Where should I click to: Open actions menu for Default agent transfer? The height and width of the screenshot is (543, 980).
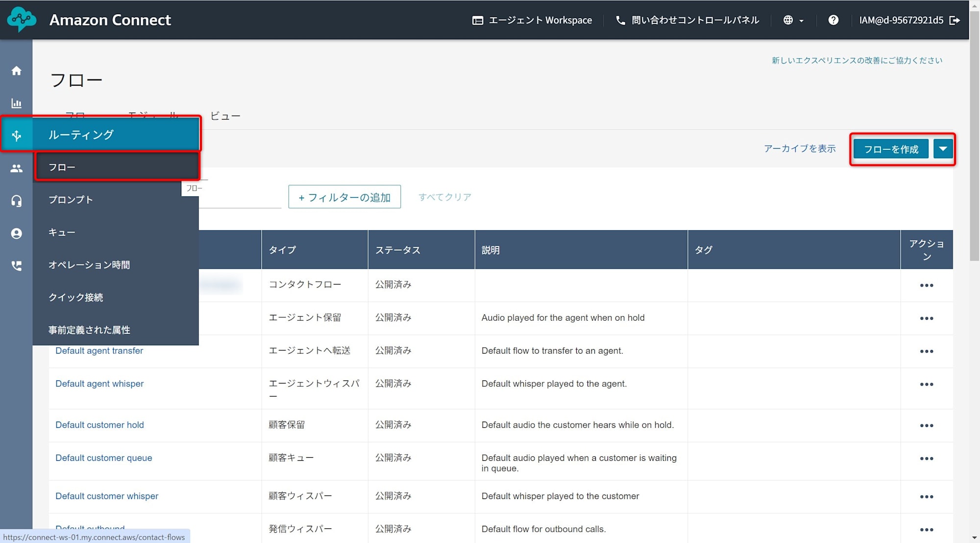[x=926, y=352]
